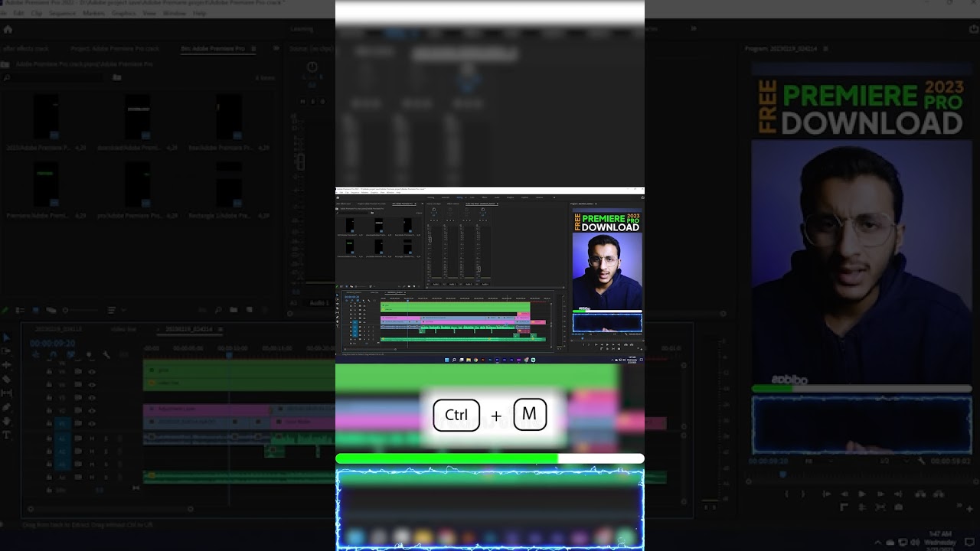Select the Selection tool arrow
This screenshot has height=551, width=980.
tap(7, 337)
